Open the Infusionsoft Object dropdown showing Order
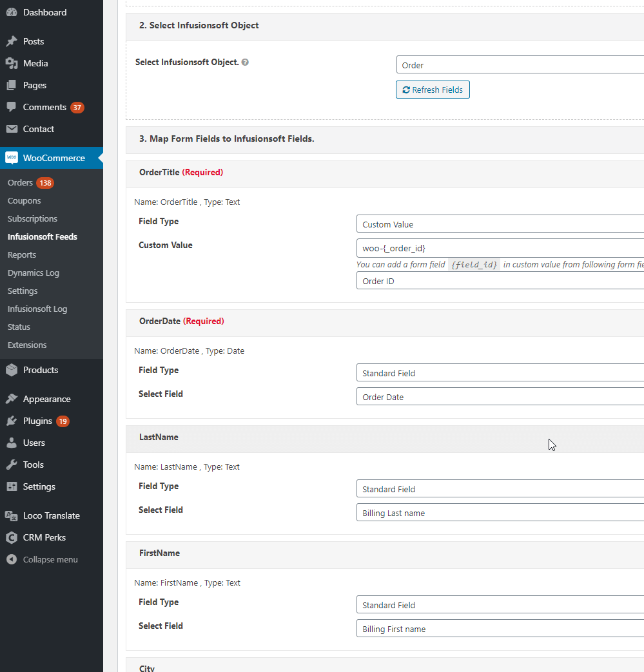The width and height of the screenshot is (644, 672). pos(520,64)
